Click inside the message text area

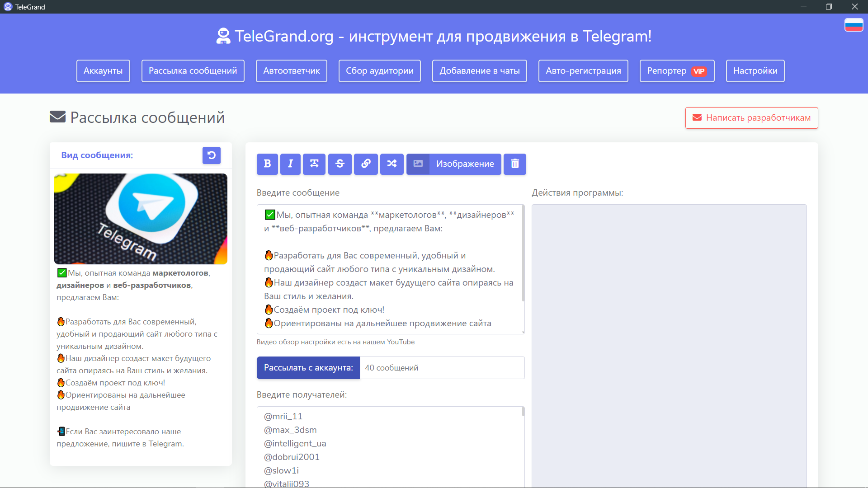[389, 269]
